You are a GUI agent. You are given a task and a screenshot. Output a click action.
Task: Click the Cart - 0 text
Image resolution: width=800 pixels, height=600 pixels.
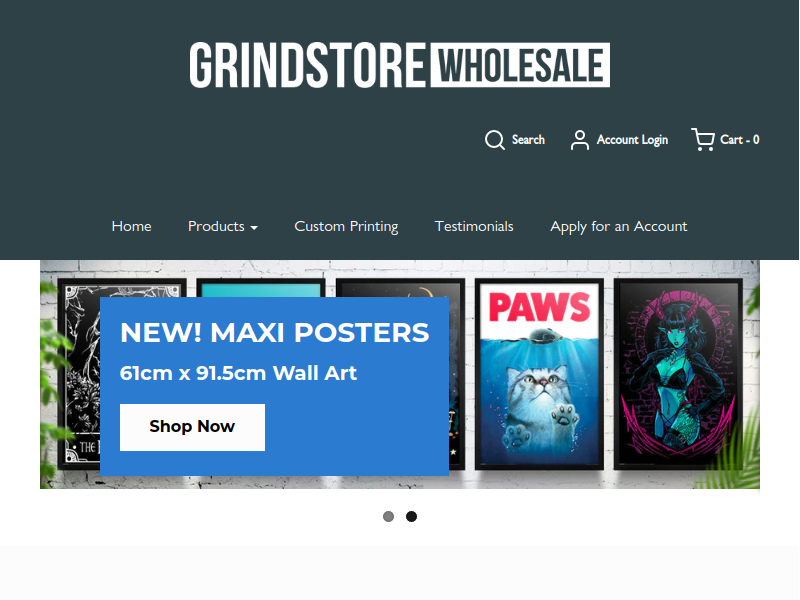(739, 140)
